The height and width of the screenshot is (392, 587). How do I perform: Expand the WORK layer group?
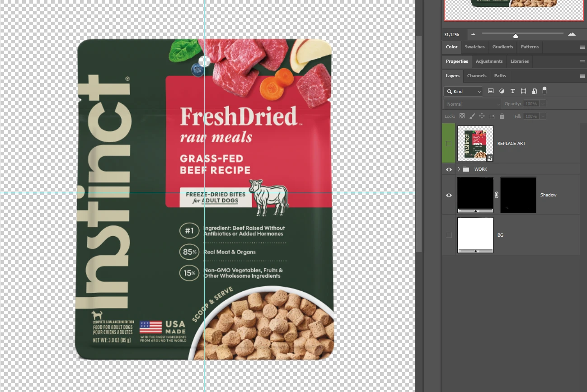[x=459, y=169]
